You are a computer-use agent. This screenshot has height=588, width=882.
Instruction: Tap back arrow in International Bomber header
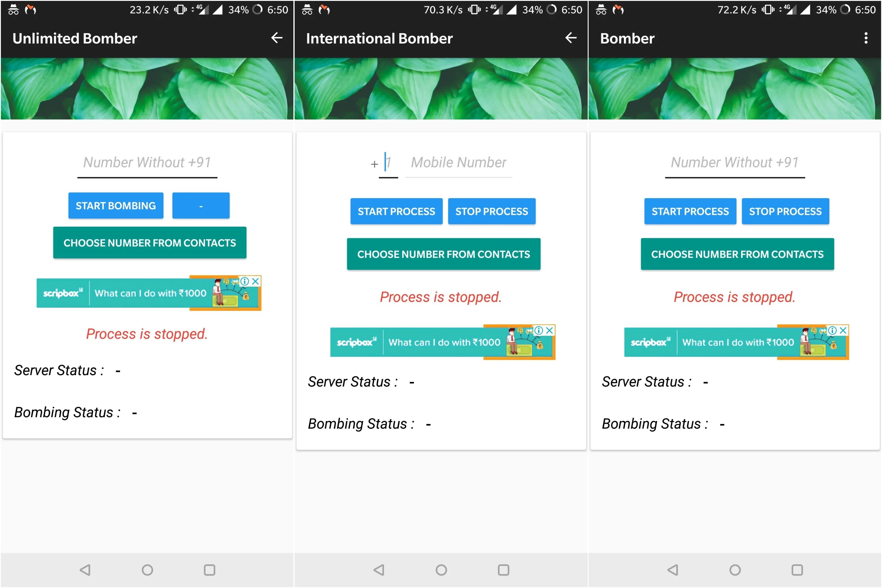pos(571,38)
